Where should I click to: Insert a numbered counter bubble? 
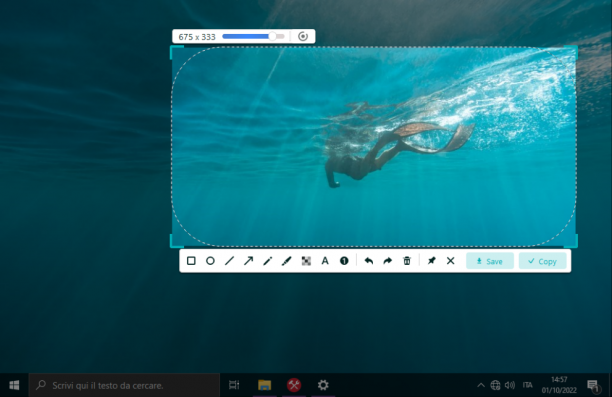(x=344, y=261)
